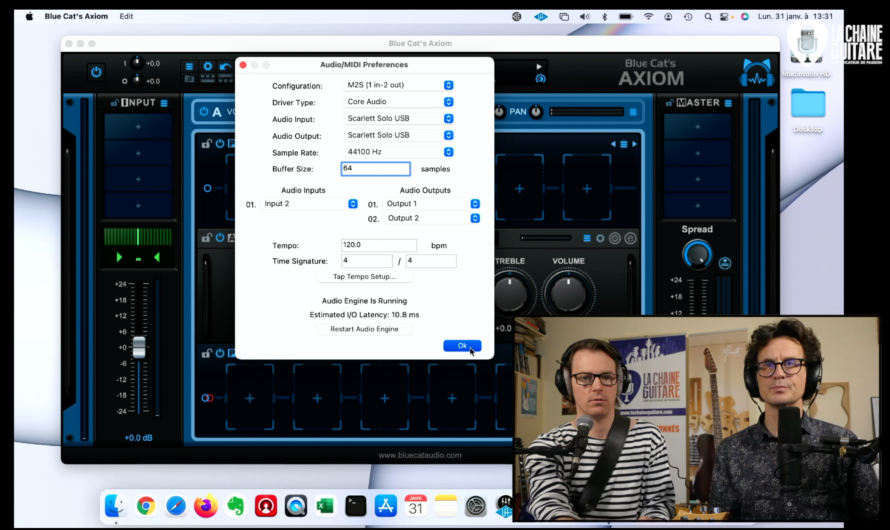Click the next preset play arrow in top bar
Image resolution: width=890 pixels, height=530 pixels.
[539, 66]
